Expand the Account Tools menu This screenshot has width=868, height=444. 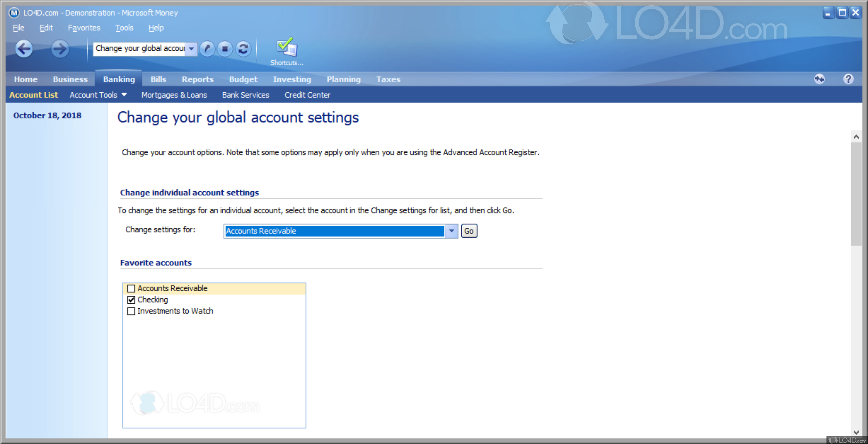[98, 95]
